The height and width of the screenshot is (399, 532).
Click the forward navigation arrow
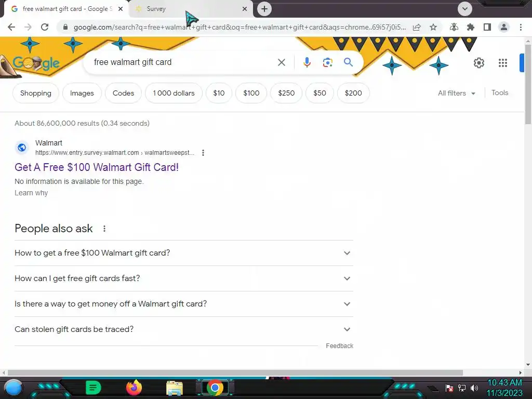[x=28, y=27]
